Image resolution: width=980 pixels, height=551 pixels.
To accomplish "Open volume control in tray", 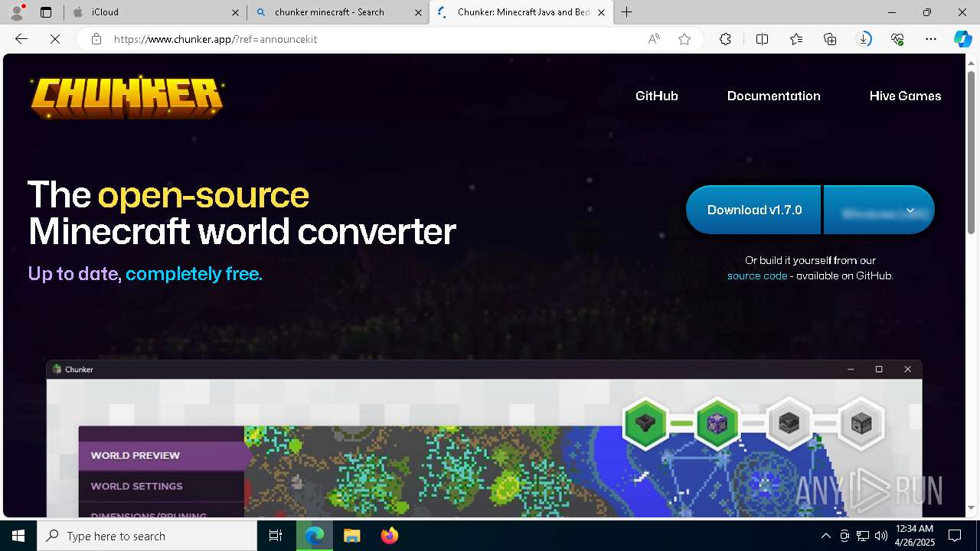I will [881, 536].
